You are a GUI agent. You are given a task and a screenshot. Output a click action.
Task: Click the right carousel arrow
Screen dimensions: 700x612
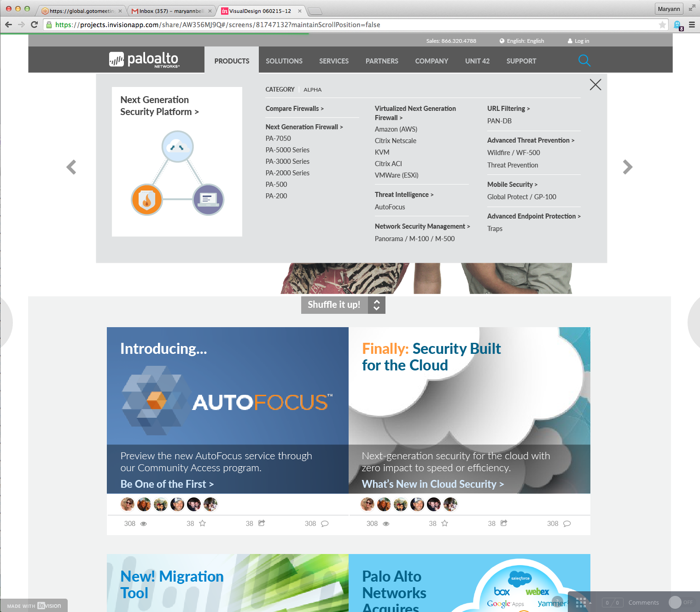[x=627, y=167]
